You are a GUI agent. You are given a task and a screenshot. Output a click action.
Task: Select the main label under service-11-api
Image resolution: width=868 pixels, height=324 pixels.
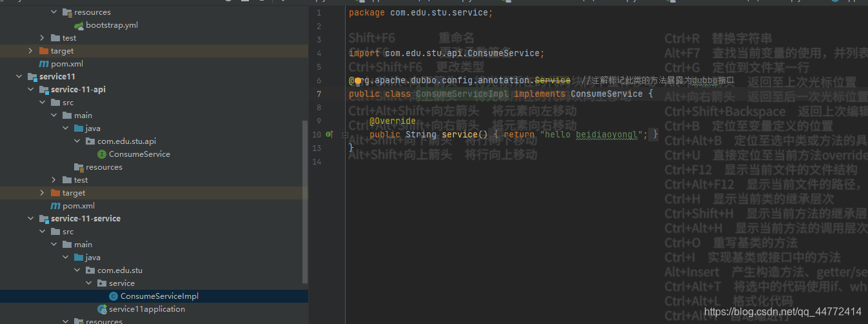[83, 116]
